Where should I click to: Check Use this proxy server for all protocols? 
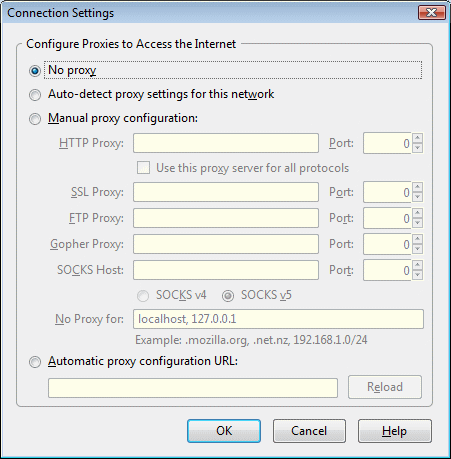coord(143,168)
